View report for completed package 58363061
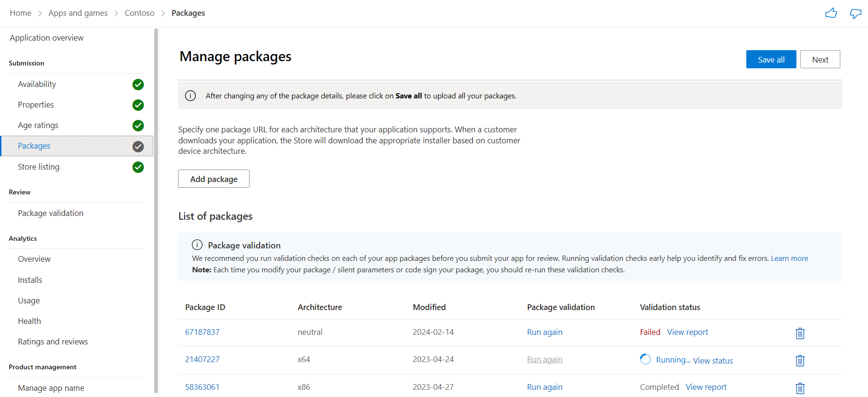 click(x=706, y=387)
